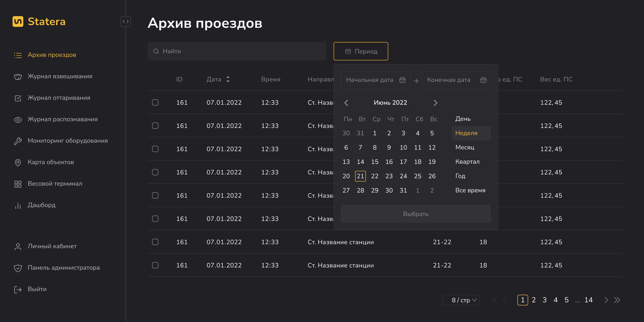Open Панель администратора shield icon
644x322 pixels.
(18, 268)
